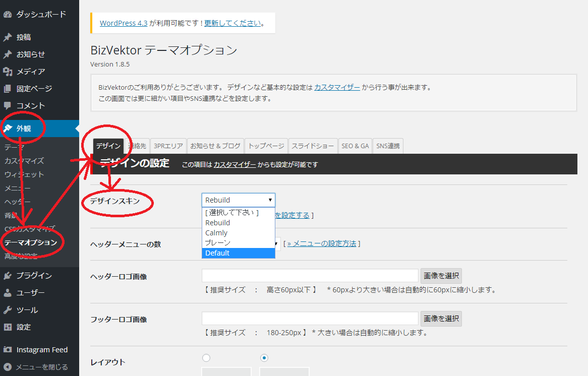Switch to the SNS連携 tab
Viewport: 588px width, 376px height.
point(388,146)
